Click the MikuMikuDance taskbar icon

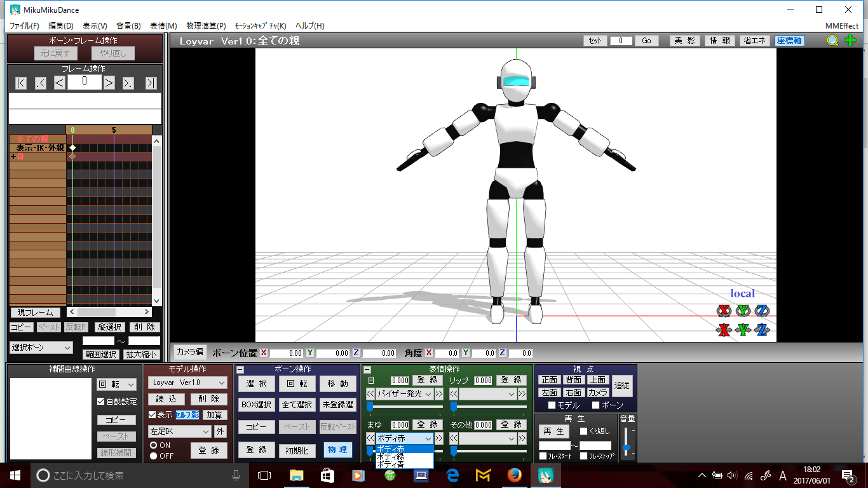545,475
